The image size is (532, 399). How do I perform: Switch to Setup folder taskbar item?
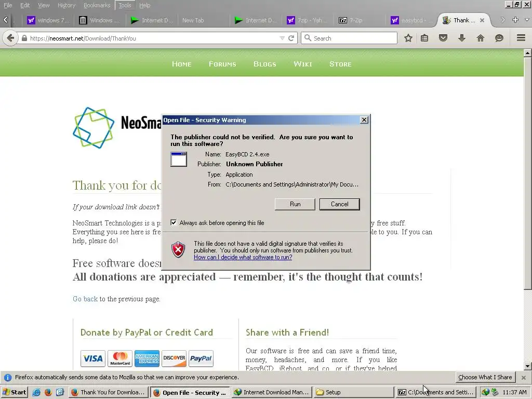pos(353,392)
